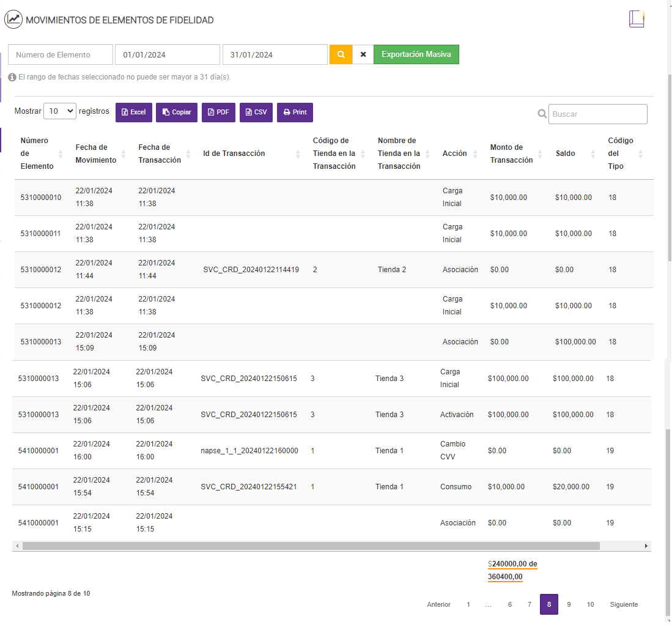Viewport: 672px width, 630px height.
Task: Open the book icon at top right
Action: click(x=637, y=19)
